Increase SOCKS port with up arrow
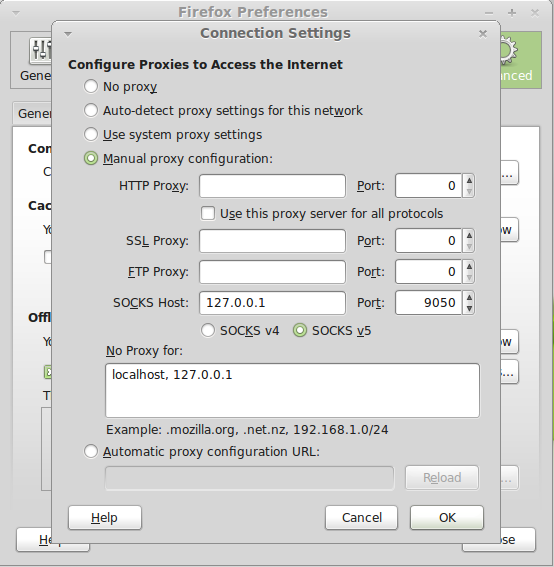This screenshot has height=567, width=554. [469, 297]
